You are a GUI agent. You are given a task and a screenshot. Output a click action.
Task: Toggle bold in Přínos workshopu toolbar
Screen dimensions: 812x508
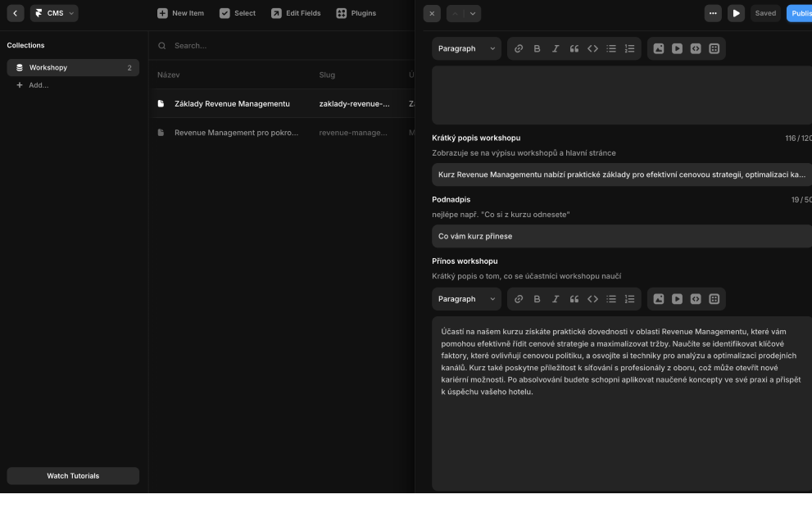click(x=537, y=299)
